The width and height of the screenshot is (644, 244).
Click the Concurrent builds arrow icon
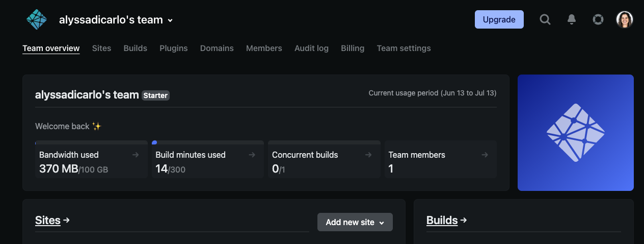pyautogui.click(x=368, y=155)
